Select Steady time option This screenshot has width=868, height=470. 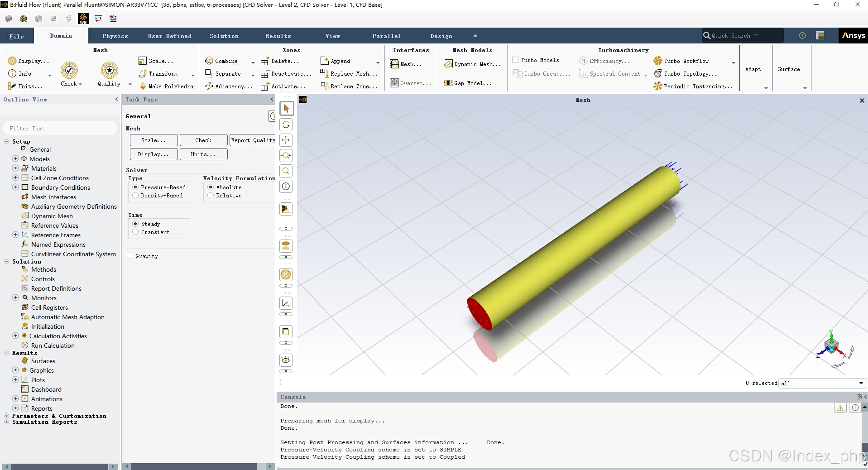click(x=135, y=224)
